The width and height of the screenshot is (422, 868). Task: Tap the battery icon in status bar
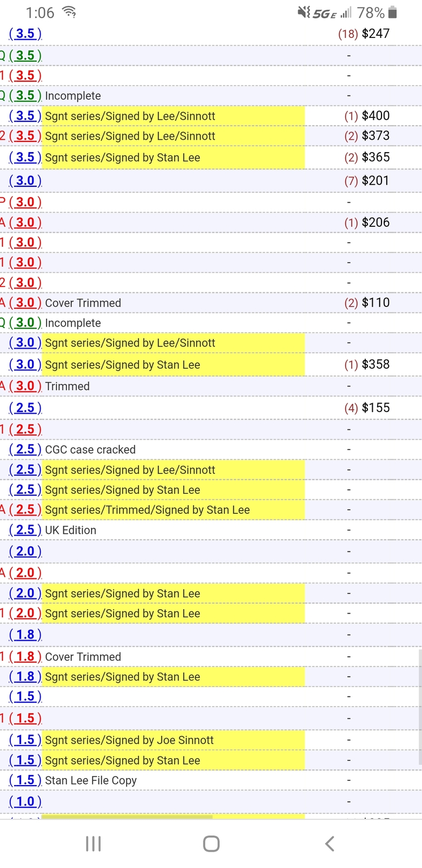click(x=393, y=12)
